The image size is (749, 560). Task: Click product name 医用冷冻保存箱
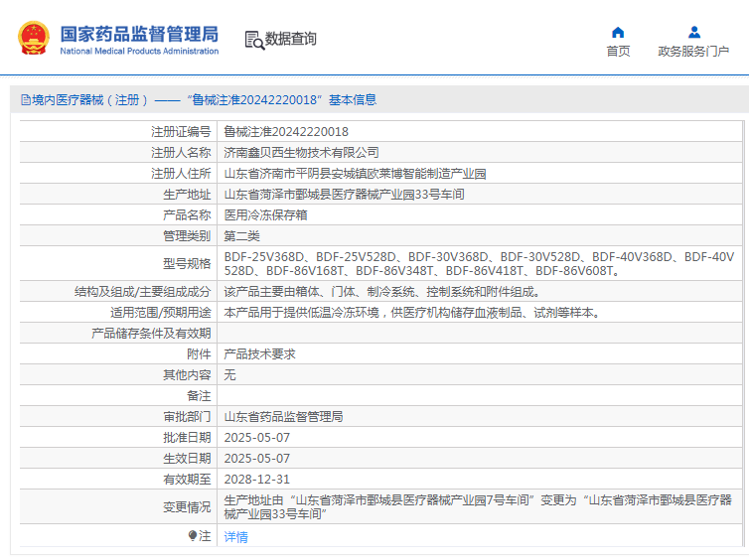(x=265, y=215)
